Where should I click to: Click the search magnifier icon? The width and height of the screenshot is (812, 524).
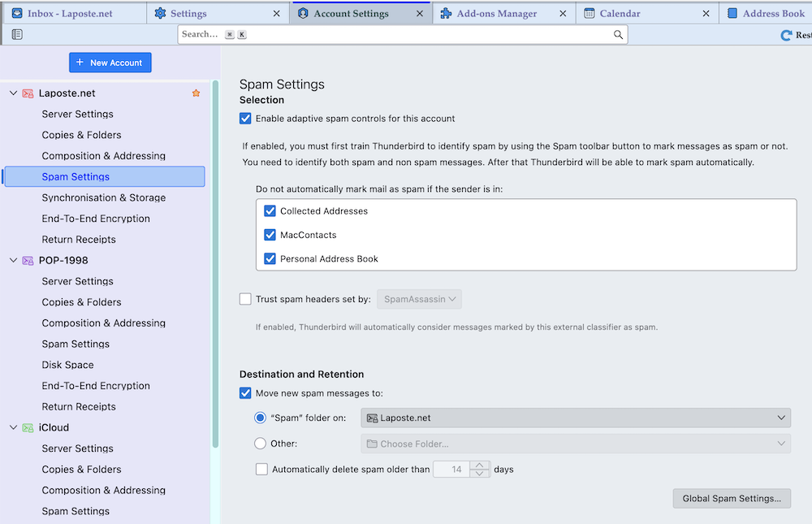tap(618, 34)
